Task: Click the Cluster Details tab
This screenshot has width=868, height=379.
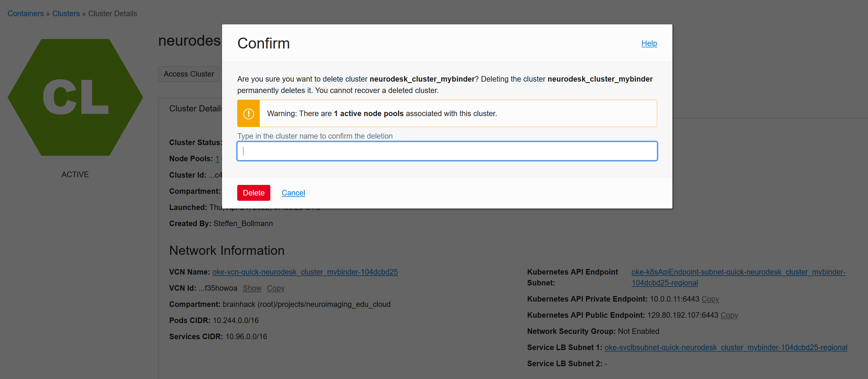Action: [x=196, y=108]
